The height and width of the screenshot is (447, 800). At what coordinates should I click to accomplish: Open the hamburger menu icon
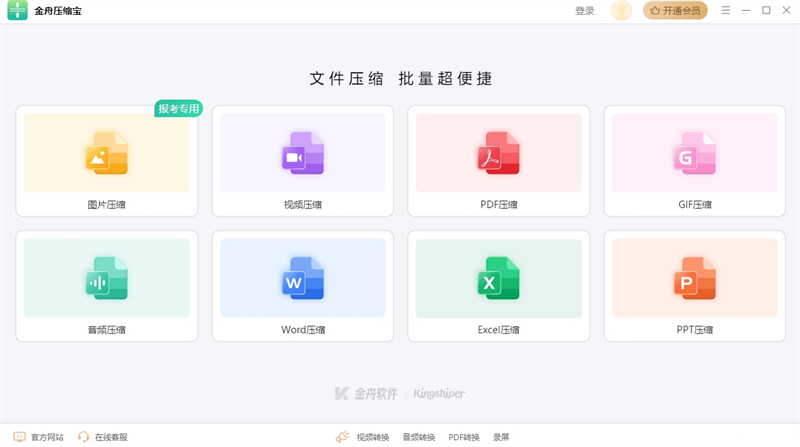[726, 10]
